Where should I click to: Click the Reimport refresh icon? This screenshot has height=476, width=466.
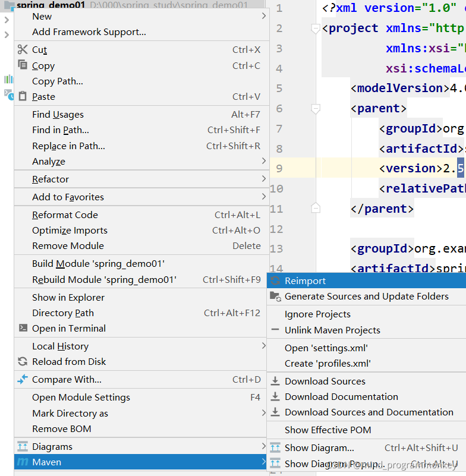275,281
